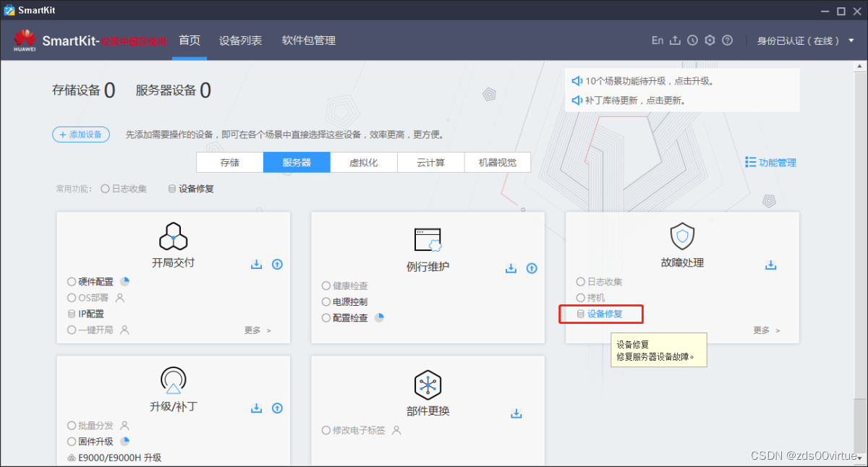Click 10个场景功能待升级 upgrade notice
868x467 pixels.
click(644, 81)
